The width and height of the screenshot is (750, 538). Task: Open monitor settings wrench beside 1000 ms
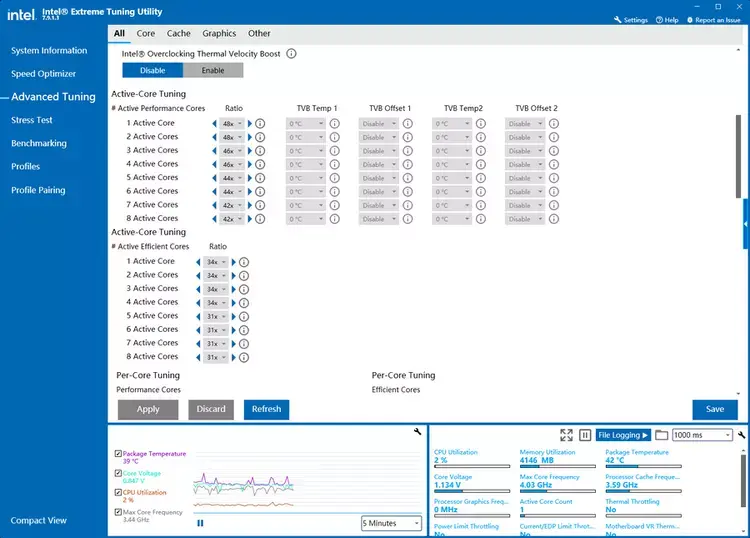(741, 435)
